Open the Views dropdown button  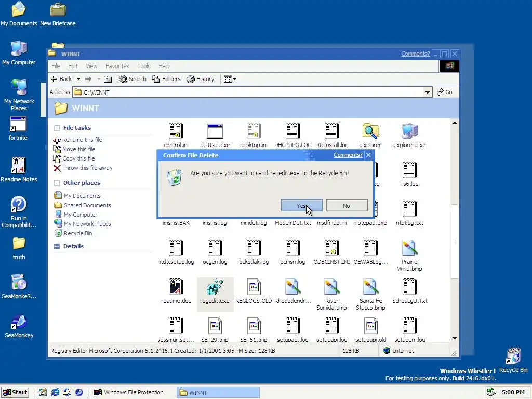click(x=230, y=79)
